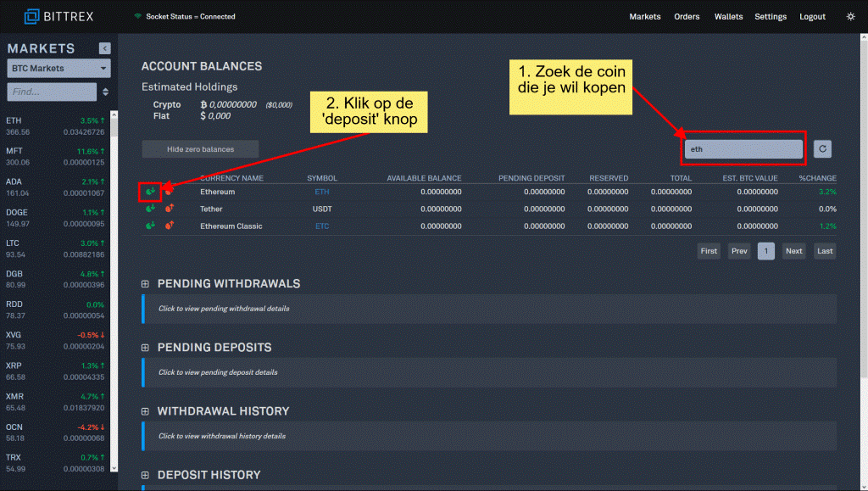Go to the First page
This screenshot has height=491, width=868.
[709, 251]
